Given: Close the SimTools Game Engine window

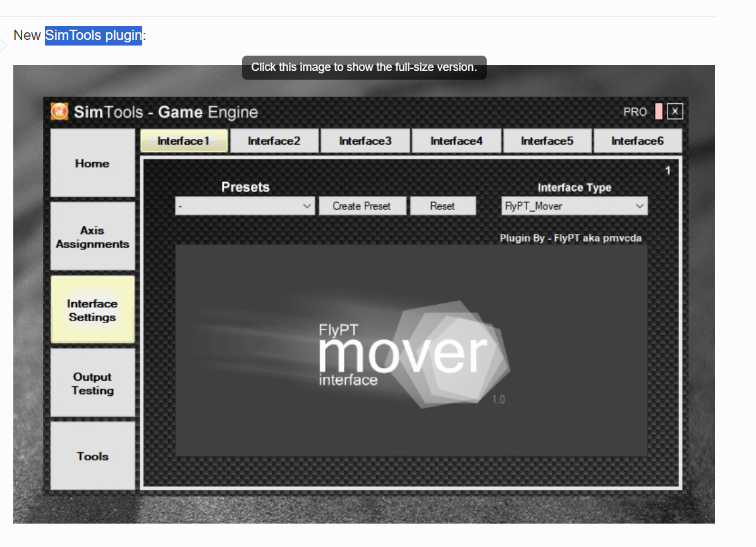Looking at the screenshot, I should [675, 111].
